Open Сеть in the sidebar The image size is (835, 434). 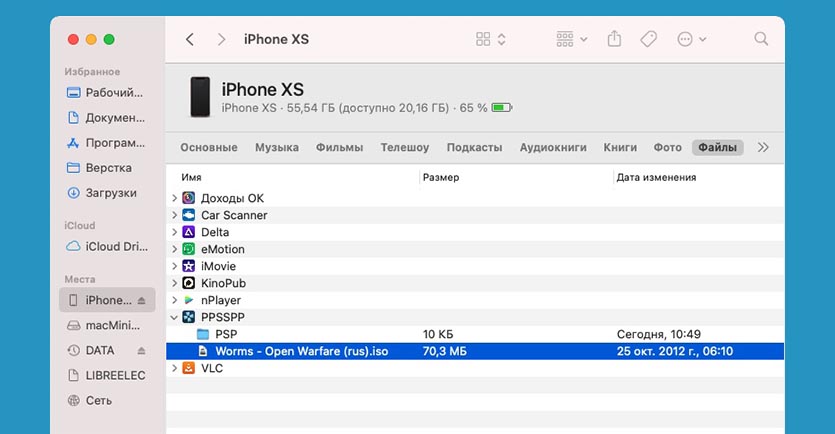click(89, 400)
